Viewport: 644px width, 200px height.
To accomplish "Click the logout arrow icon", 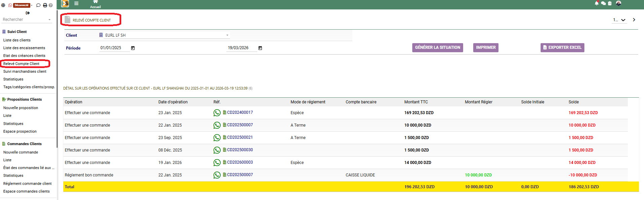I will pyautogui.click(x=28, y=13).
